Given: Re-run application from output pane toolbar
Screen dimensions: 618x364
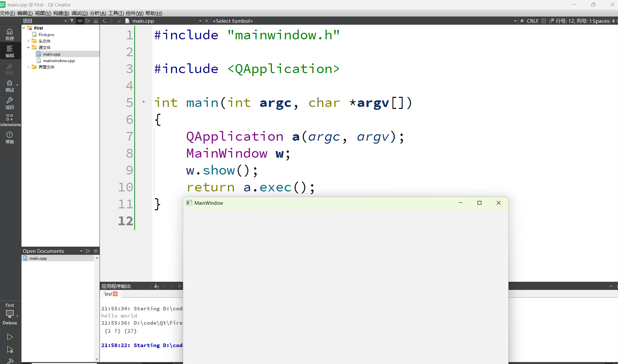Looking at the screenshot, I should coord(180,286).
